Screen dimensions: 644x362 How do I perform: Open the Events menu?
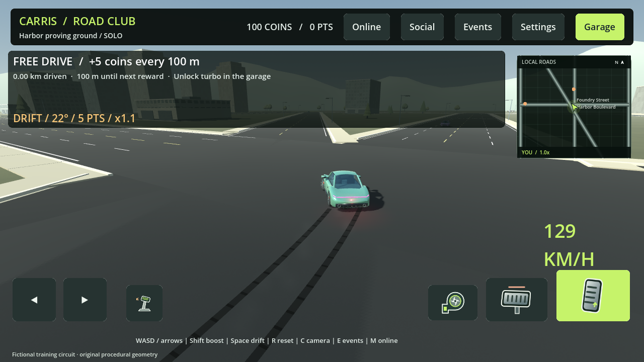click(478, 27)
